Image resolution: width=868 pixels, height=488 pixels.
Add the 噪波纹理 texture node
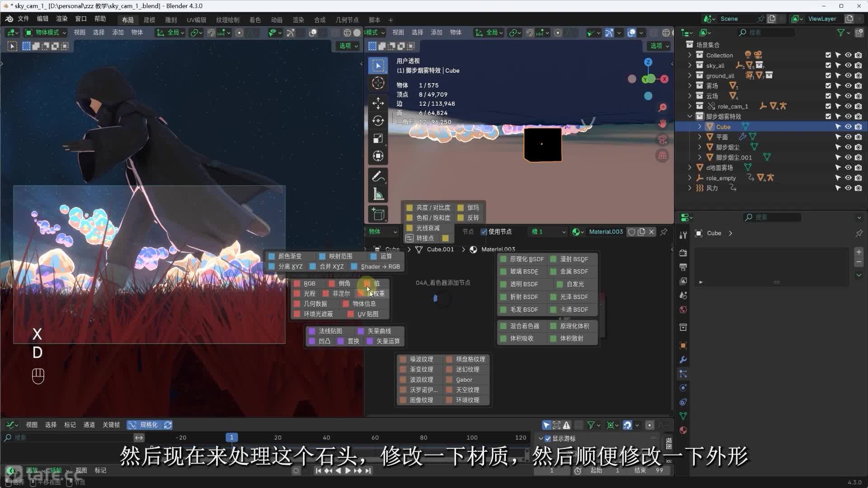[x=421, y=359]
